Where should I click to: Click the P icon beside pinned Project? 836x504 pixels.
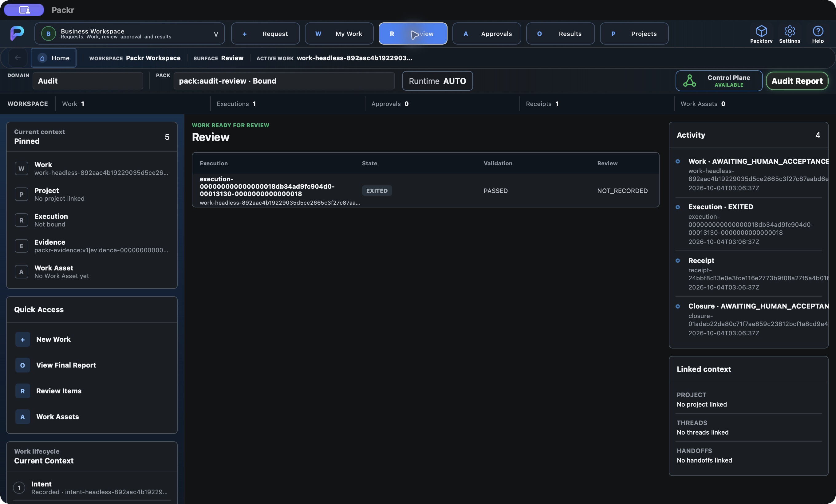point(22,194)
